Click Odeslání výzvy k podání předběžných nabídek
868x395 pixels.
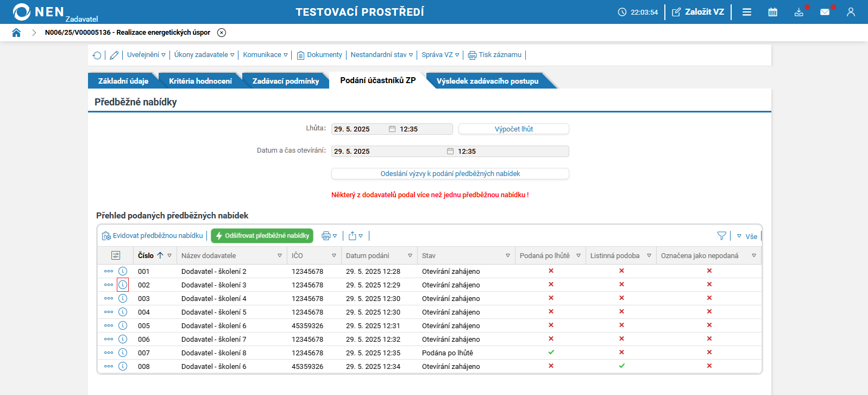450,174
